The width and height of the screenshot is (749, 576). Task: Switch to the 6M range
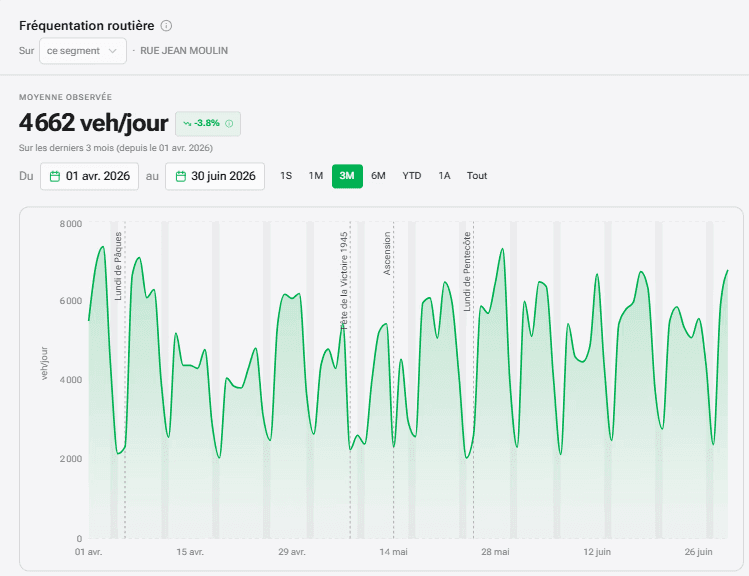click(378, 176)
